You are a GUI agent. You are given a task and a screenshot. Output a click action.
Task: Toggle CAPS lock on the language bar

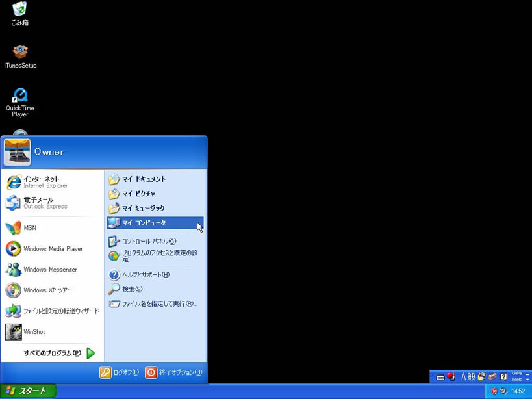tap(517, 374)
